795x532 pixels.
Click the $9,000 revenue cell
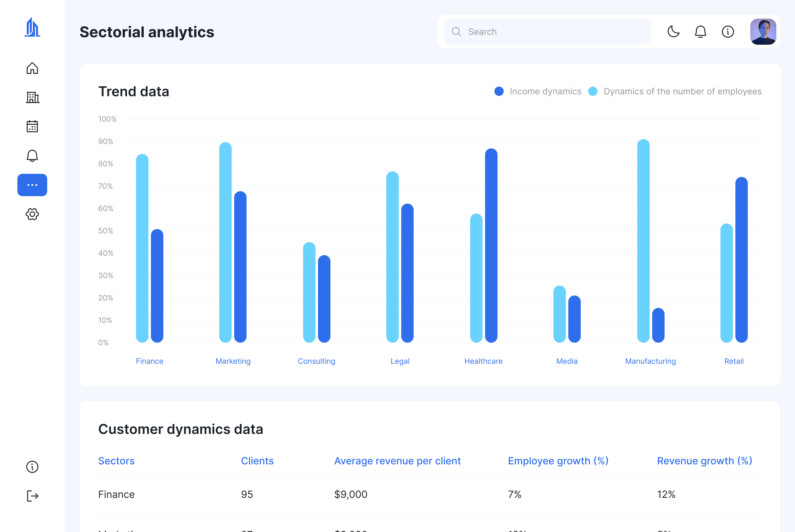[x=350, y=494]
